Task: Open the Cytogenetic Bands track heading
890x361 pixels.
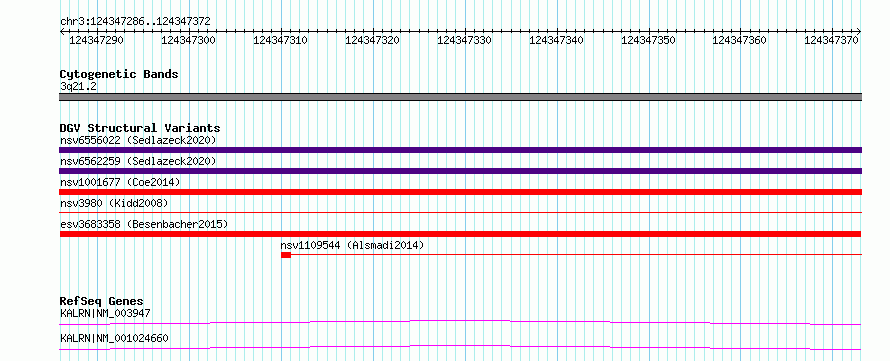Action: click(x=119, y=74)
